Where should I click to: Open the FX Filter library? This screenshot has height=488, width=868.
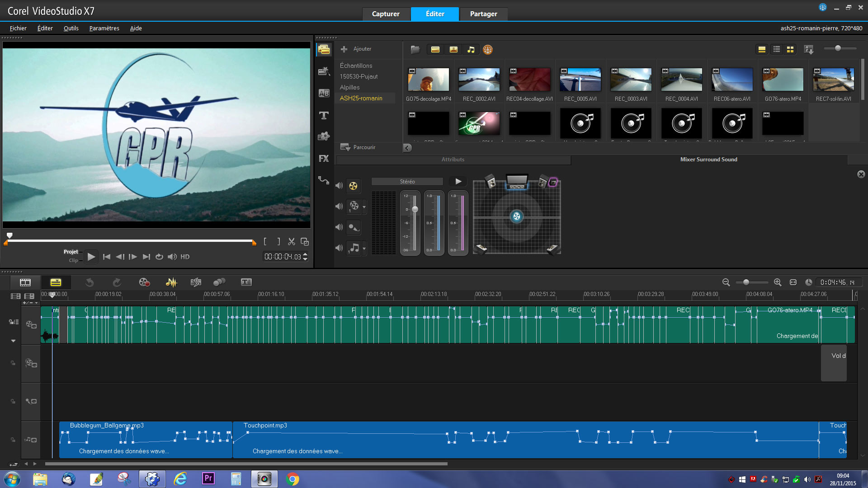point(324,158)
